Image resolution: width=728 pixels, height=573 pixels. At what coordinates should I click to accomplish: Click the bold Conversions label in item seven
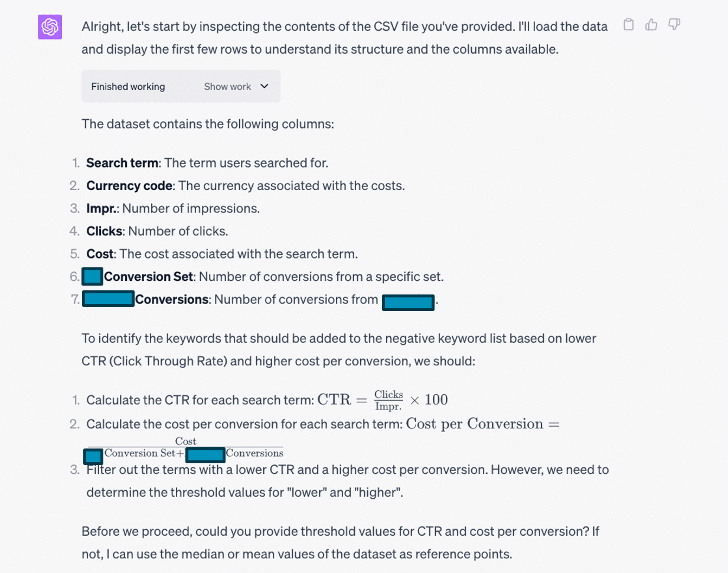[x=172, y=300]
